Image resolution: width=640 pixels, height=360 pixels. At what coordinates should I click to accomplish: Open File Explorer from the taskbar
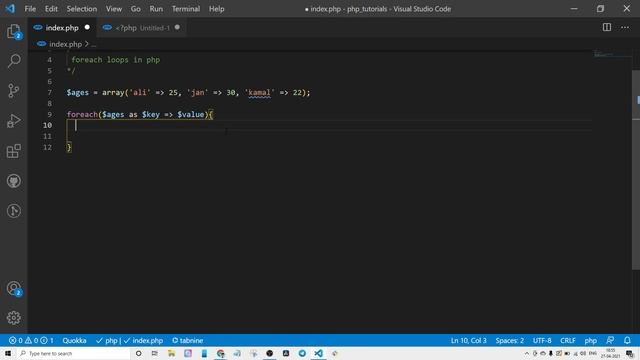click(171, 353)
